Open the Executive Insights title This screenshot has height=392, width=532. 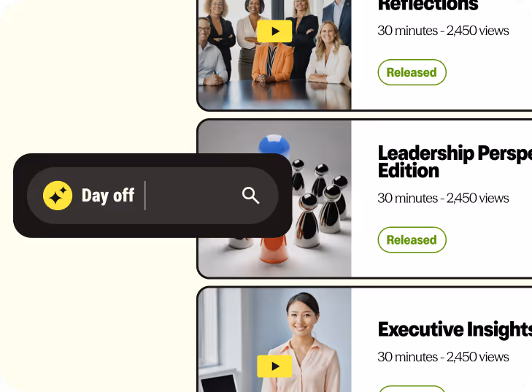click(x=455, y=329)
